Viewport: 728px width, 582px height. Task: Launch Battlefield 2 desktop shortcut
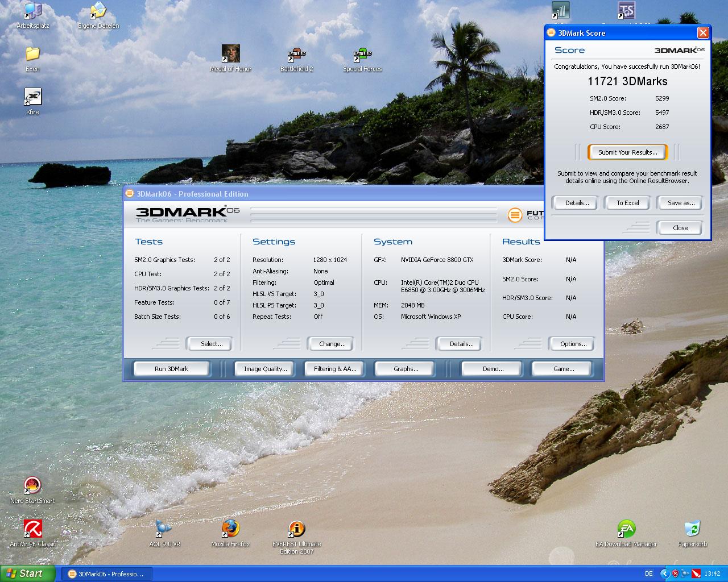(x=297, y=59)
